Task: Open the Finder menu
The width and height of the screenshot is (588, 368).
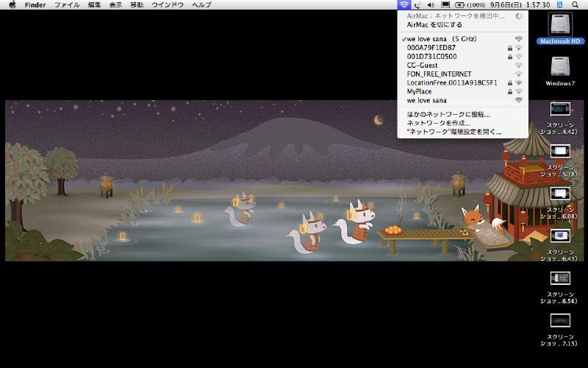Action: pos(35,5)
